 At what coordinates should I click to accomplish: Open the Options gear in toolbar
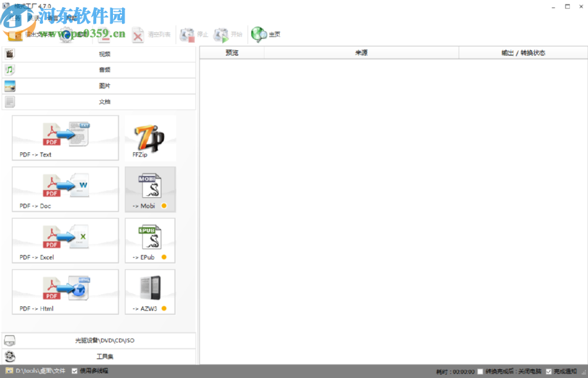[x=73, y=35]
